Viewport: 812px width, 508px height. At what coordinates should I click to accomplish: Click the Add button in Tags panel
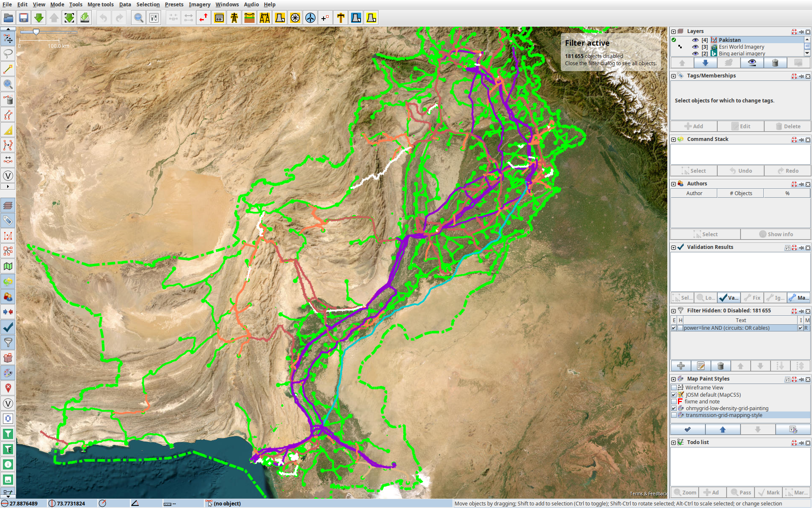pyautogui.click(x=694, y=126)
